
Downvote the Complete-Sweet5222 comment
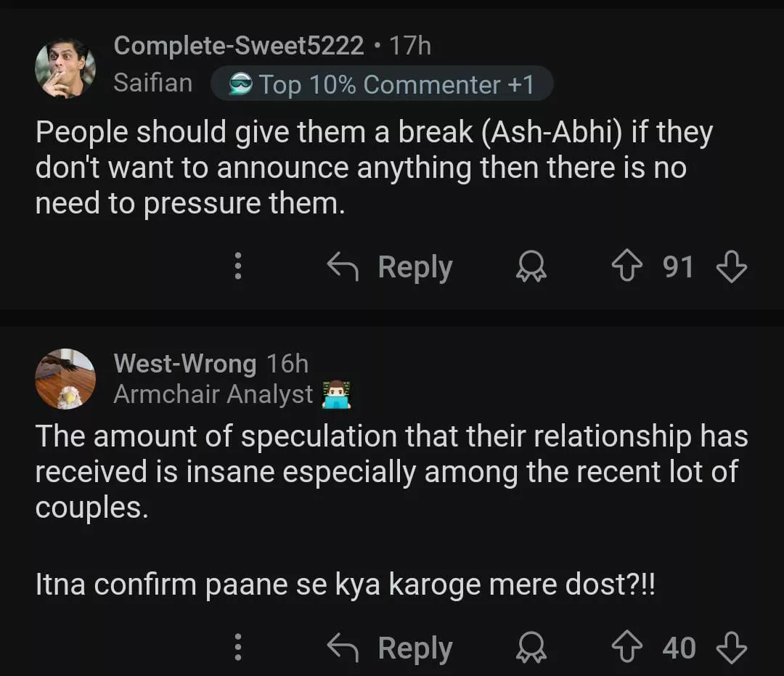[731, 267]
